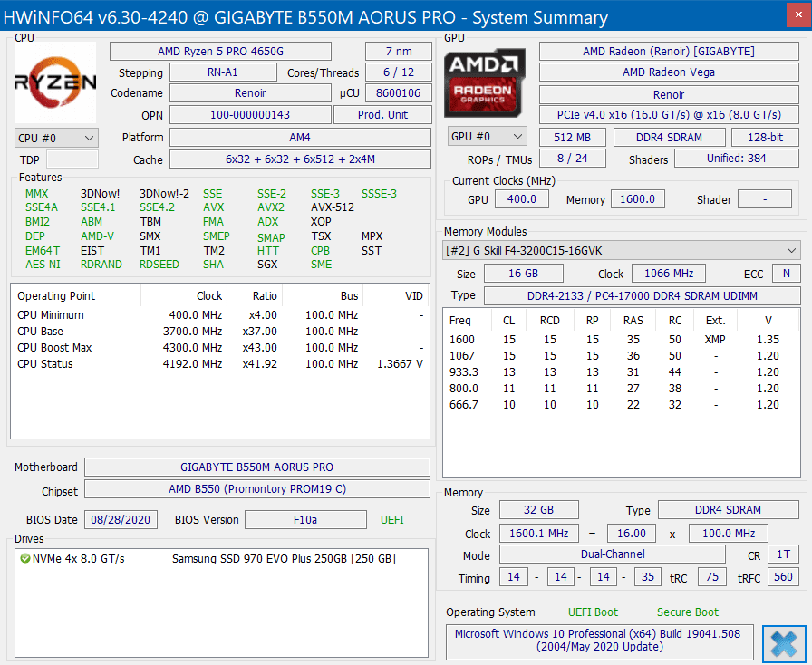
Task: Click the GPU current clock value 400.0
Action: [x=521, y=199]
